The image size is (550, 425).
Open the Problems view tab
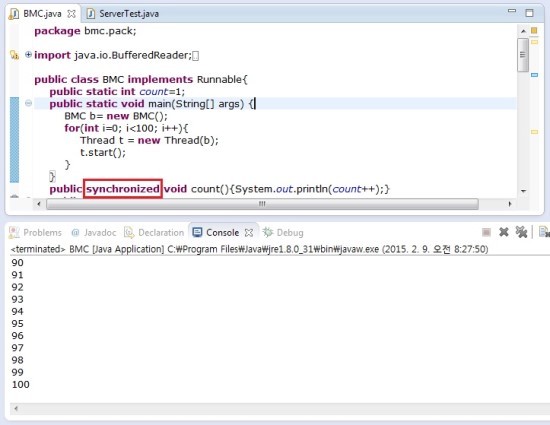pyautogui.click(x=35, y=232)
